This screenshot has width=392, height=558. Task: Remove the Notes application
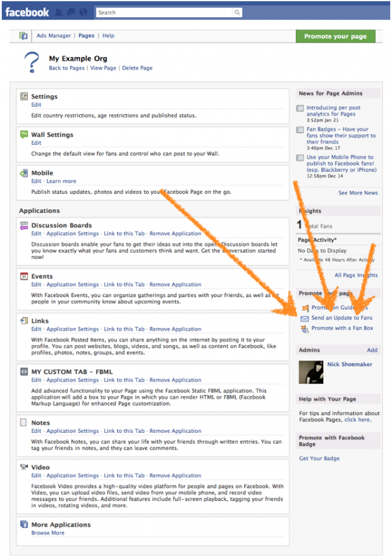(175, 430)
